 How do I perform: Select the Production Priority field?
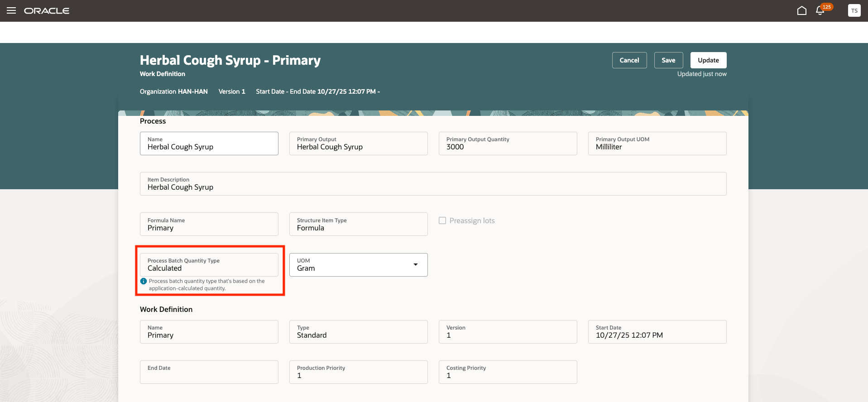(x=359, y=372)
